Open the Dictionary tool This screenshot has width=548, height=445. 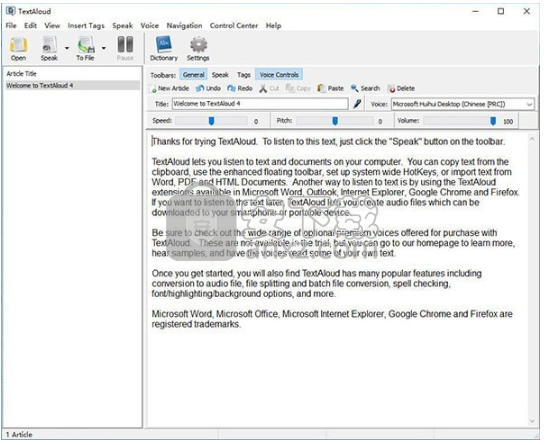coord(164,48)
